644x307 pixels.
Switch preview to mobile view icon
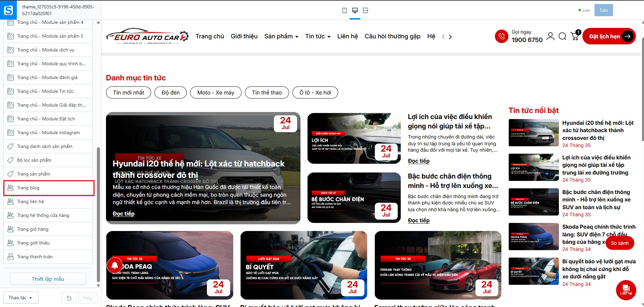click(344, 10)
